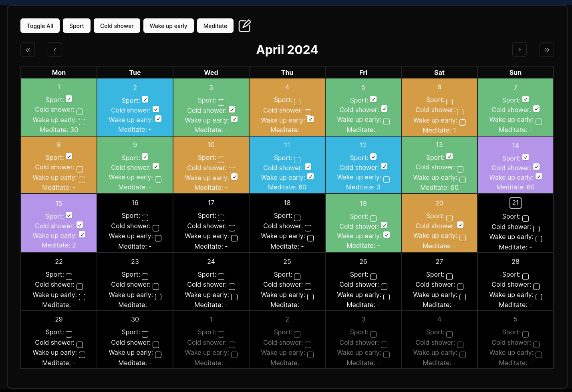
Task: Toggle the Wake up early filter button
Action: [x=169, y=26]
